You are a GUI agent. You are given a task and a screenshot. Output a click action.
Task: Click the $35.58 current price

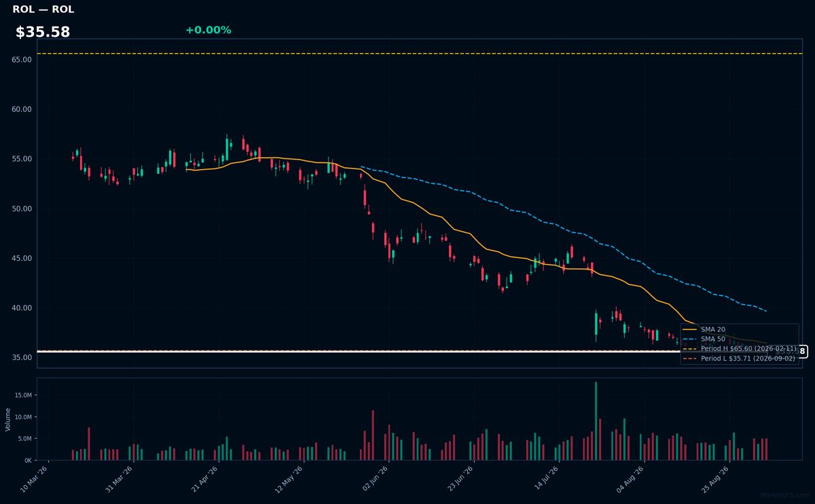[43, 32]
